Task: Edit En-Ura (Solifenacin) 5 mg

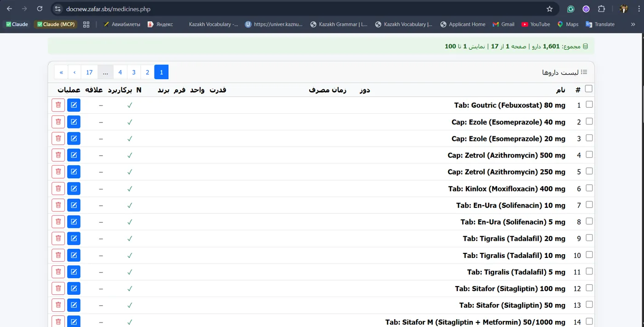Action: point(74,222)
